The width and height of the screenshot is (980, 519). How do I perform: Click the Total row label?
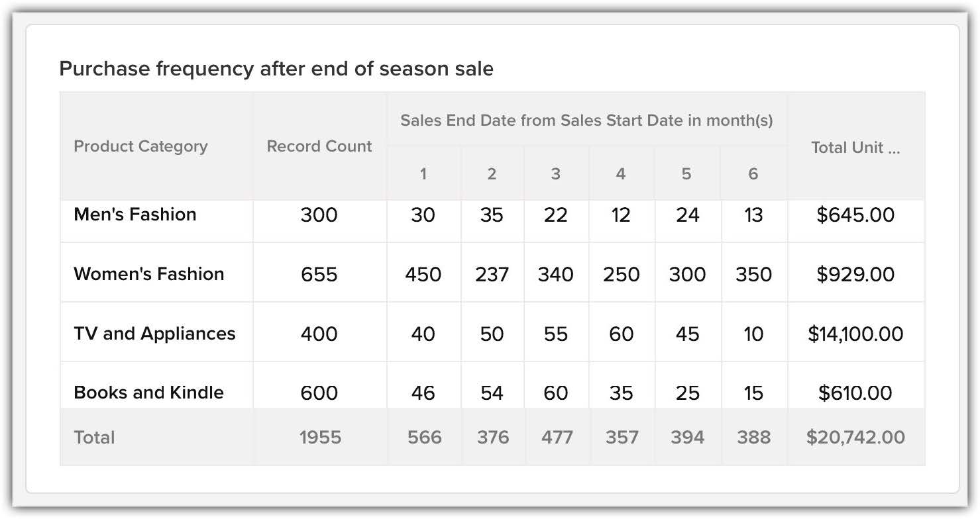pyautogui.click(x=95, y=438)
